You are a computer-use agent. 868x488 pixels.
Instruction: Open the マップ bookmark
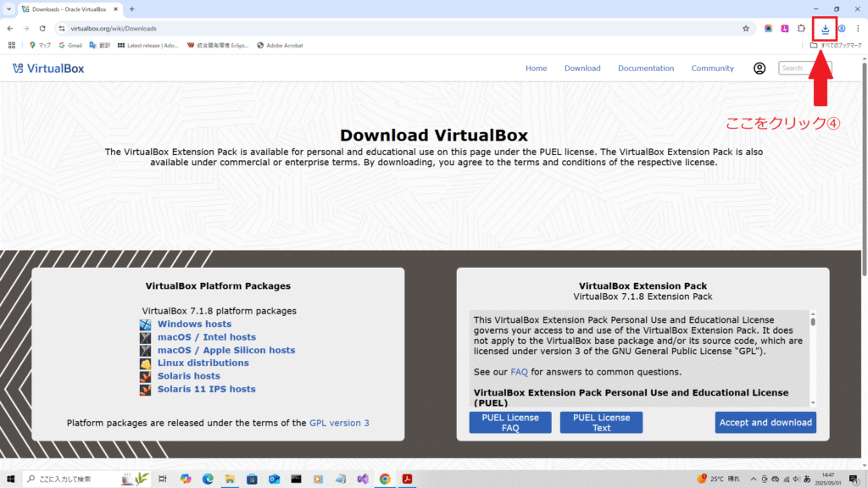coord(40,46)
